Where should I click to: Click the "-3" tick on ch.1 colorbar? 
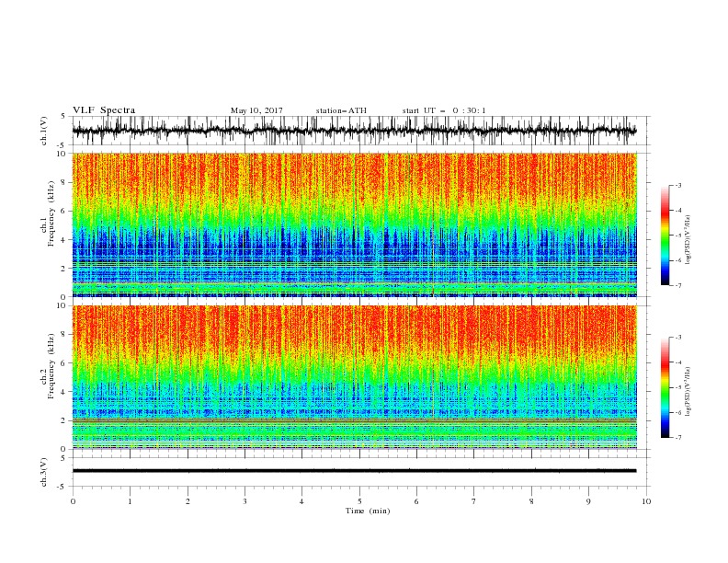click(677, 185)
